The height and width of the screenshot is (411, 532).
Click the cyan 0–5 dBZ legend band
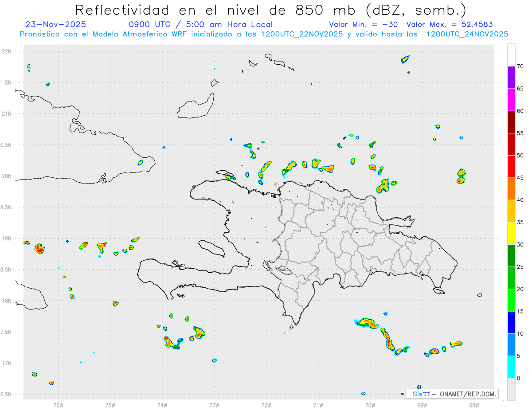tap(511, 367)
